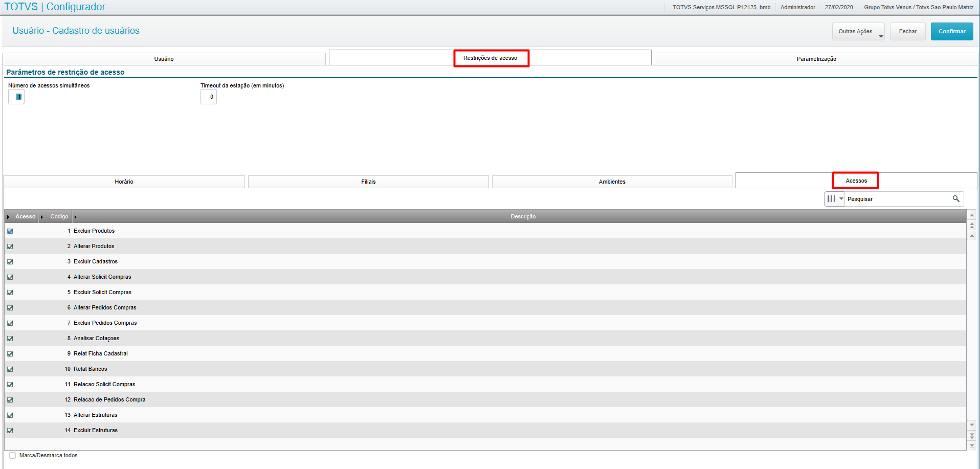The height and width of the screenshot is (469, 980).
Task: Toggle the Relacao de Pedidos Compra checkbox
Action: [10, 400]
